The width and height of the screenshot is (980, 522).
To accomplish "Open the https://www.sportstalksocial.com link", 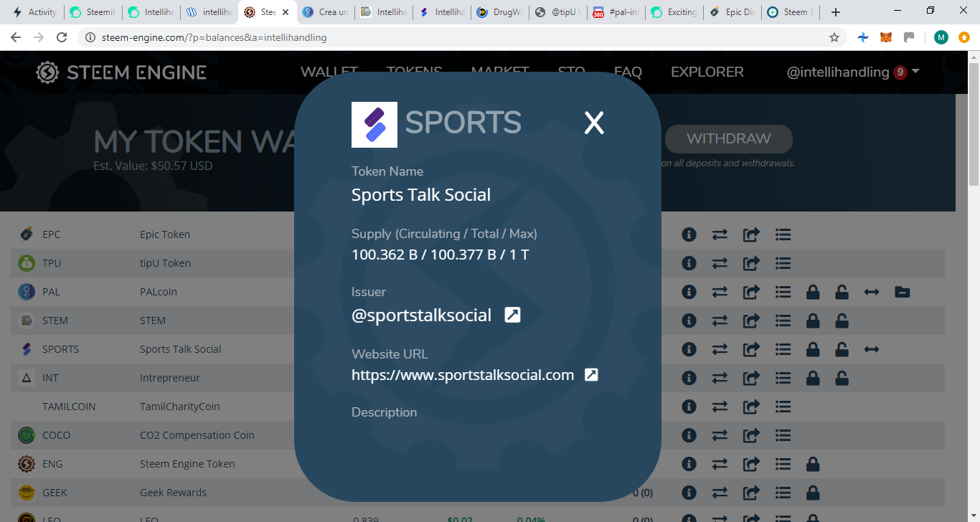I will 463,374.
